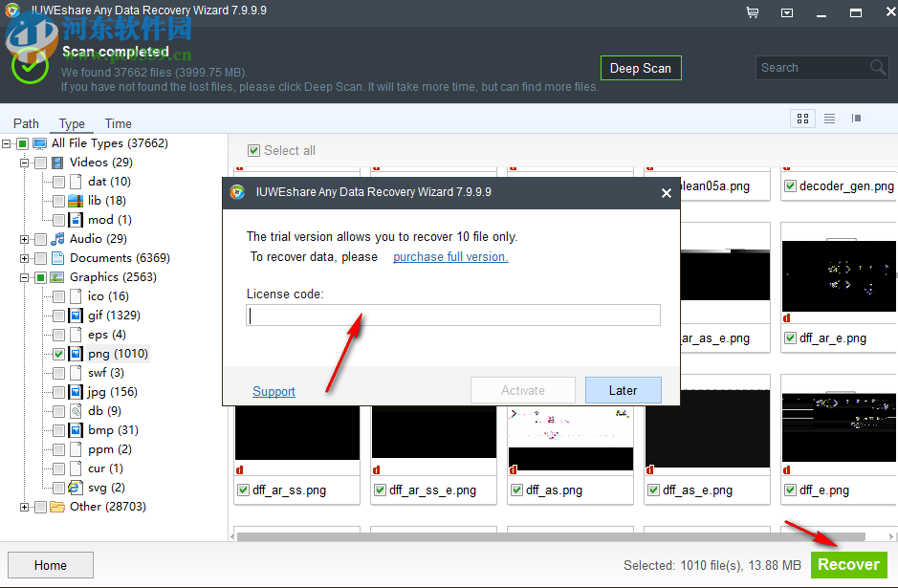Image resolution: width=898 pixels, height=588 pixels.
Task: Check the Documents (6369) checkbox
Action: (x=41, y=258)
